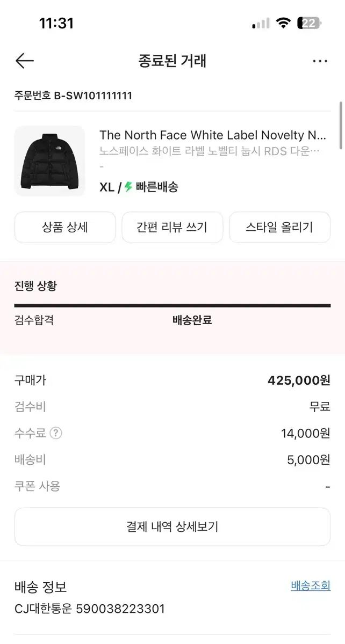Tap the 진행 상황 progress bar
The image size is (345, 644).
coord(172,305)
